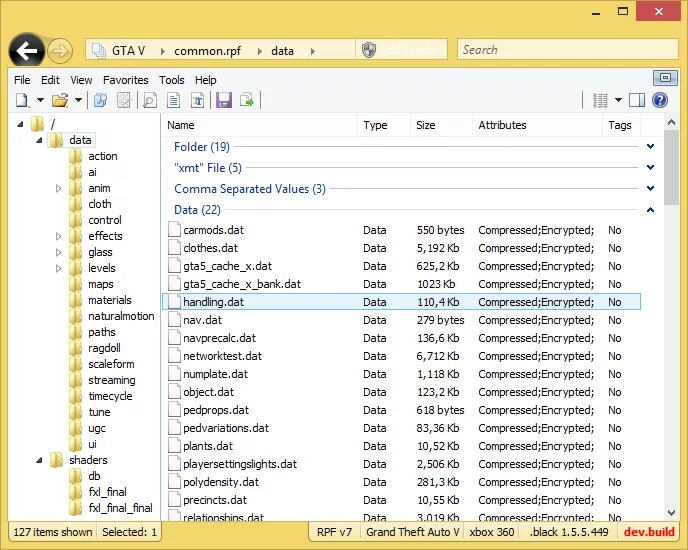Open the Tools menu
688x550 pixels.
tap(172, 80)
